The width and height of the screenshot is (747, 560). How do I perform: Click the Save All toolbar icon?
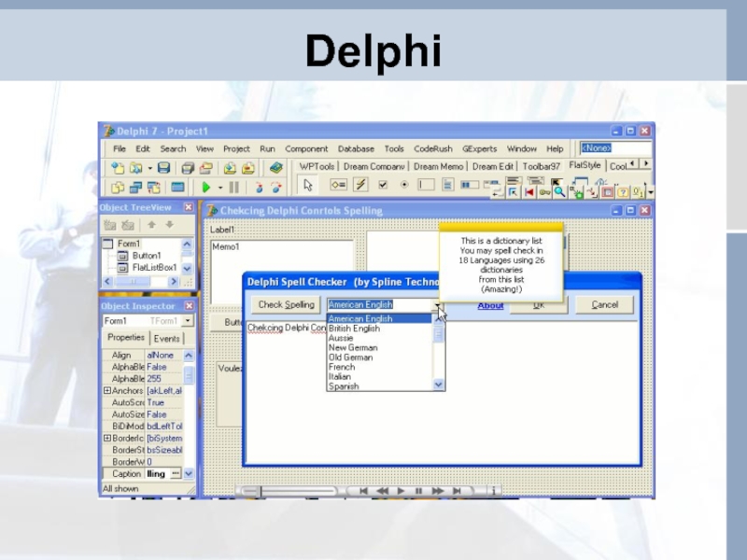click(x=188, y=168)
